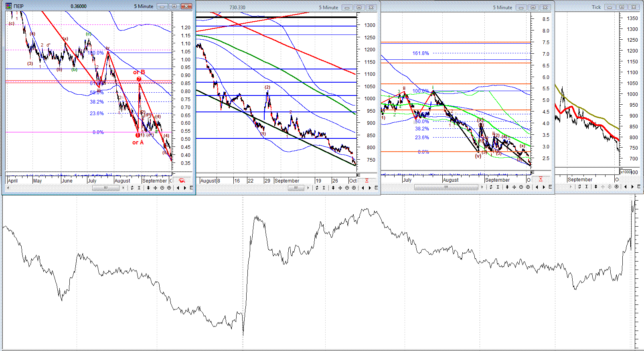Click the scroll-left arrow of the ПЕІР chart scrollbar

pyautogui.click(x=8, y=188)
